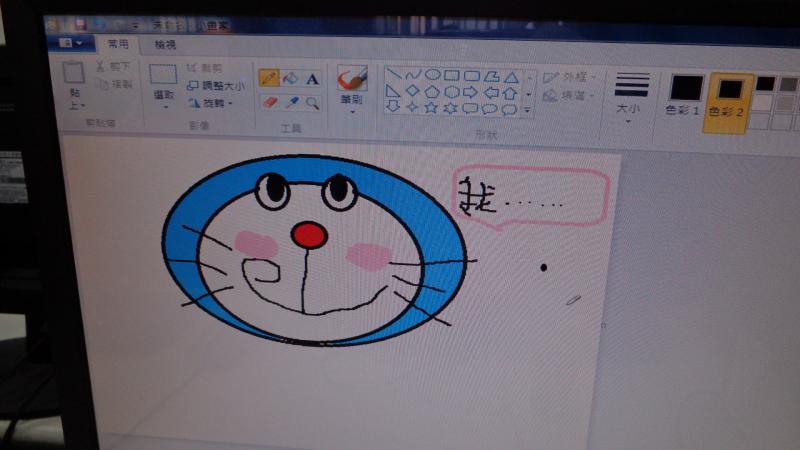Select the Magnifier tool

click(x=312, y=103)
